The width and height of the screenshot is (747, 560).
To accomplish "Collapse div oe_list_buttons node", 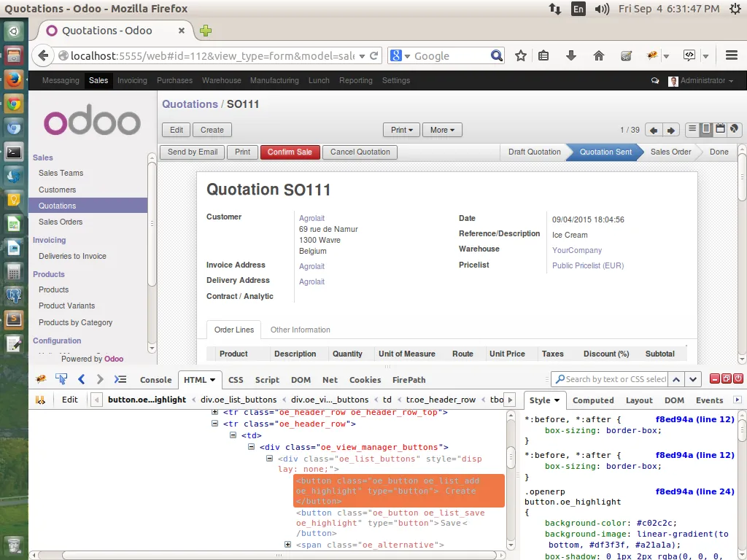I will (x=269, y=459).
